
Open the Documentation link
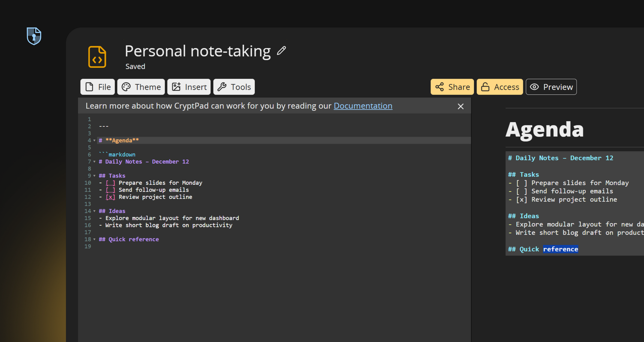[x=363, y=106]
